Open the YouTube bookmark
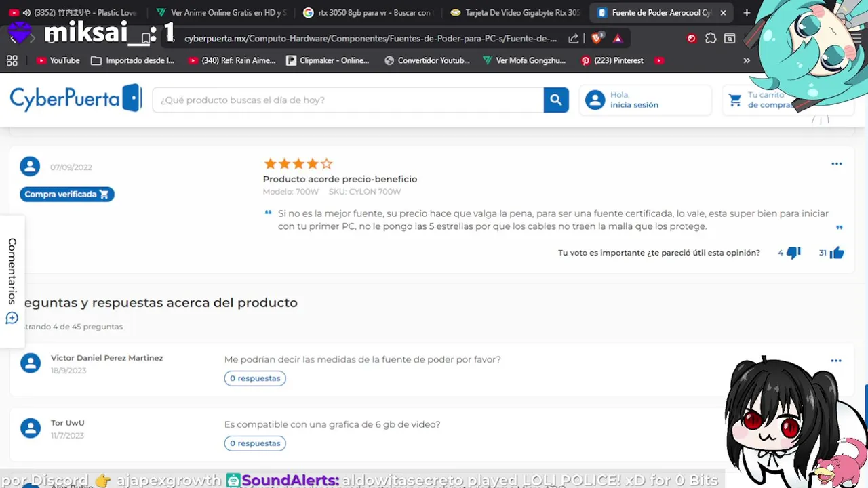The image size is (868, 488). click(58, 60)
